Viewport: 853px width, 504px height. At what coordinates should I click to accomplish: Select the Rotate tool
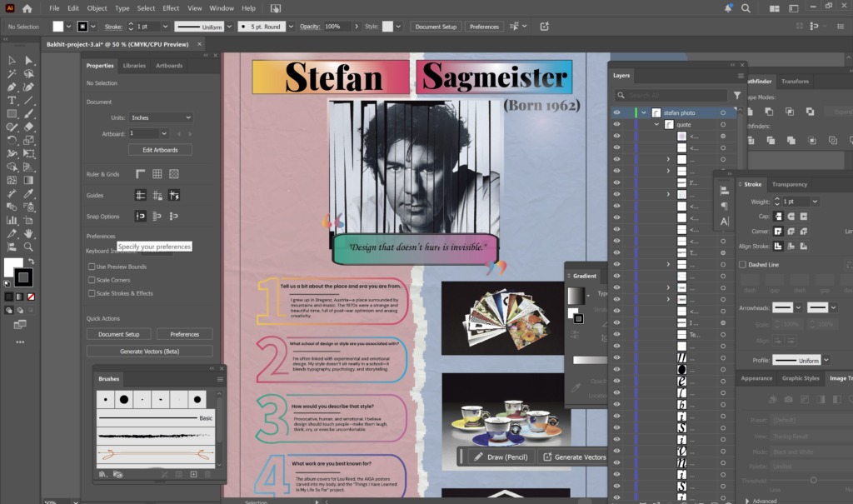pos(12,141)
